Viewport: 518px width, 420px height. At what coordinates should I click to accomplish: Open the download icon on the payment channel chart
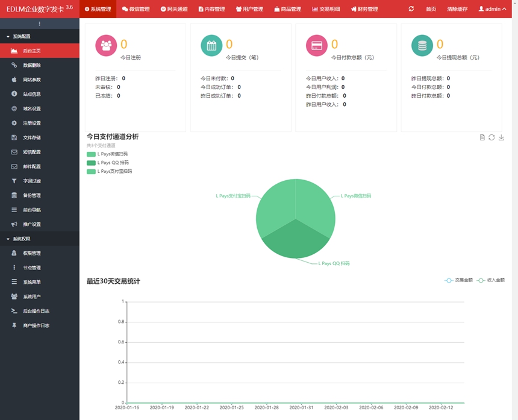pos(501,137)
